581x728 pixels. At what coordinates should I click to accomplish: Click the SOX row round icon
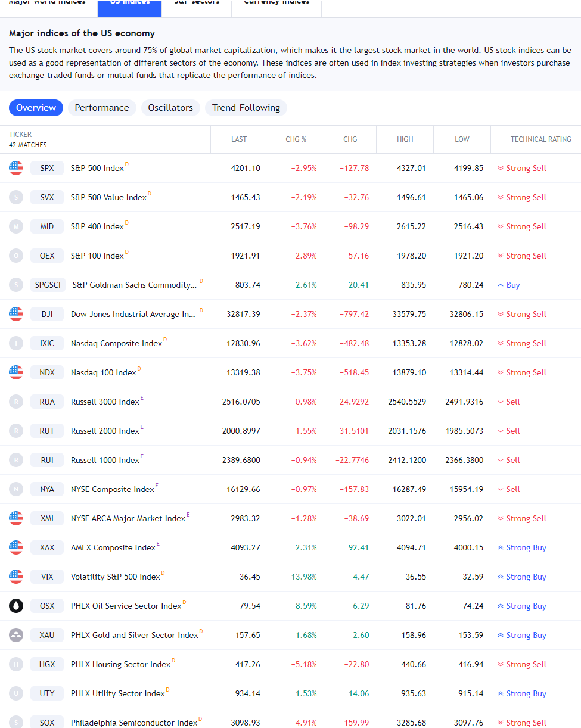pos(16,721)
